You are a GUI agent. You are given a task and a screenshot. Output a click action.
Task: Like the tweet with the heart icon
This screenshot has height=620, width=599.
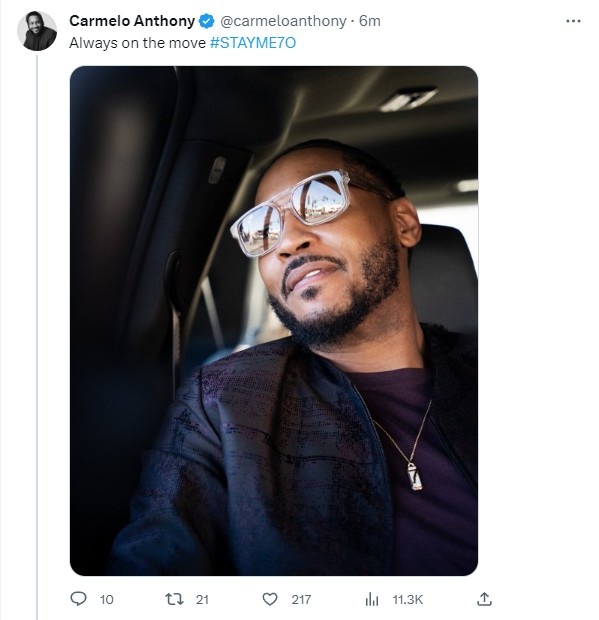point(270,599)
